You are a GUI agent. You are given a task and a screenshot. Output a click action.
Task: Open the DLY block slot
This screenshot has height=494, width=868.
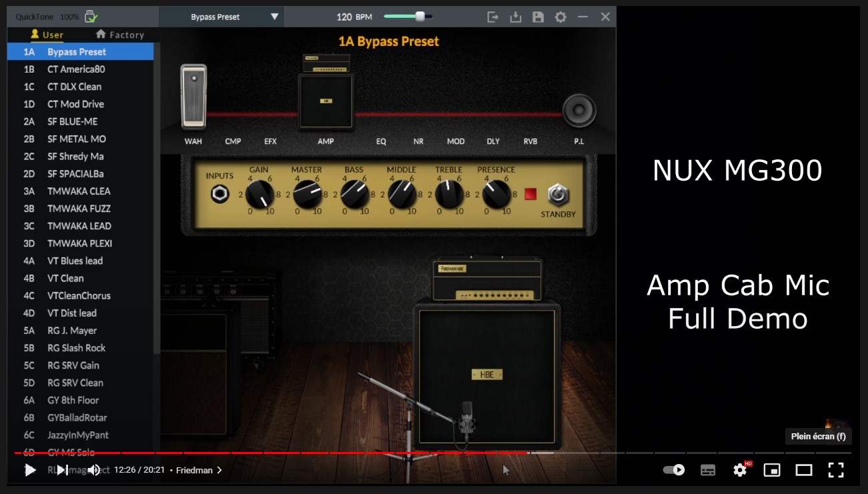pos(493,141)
